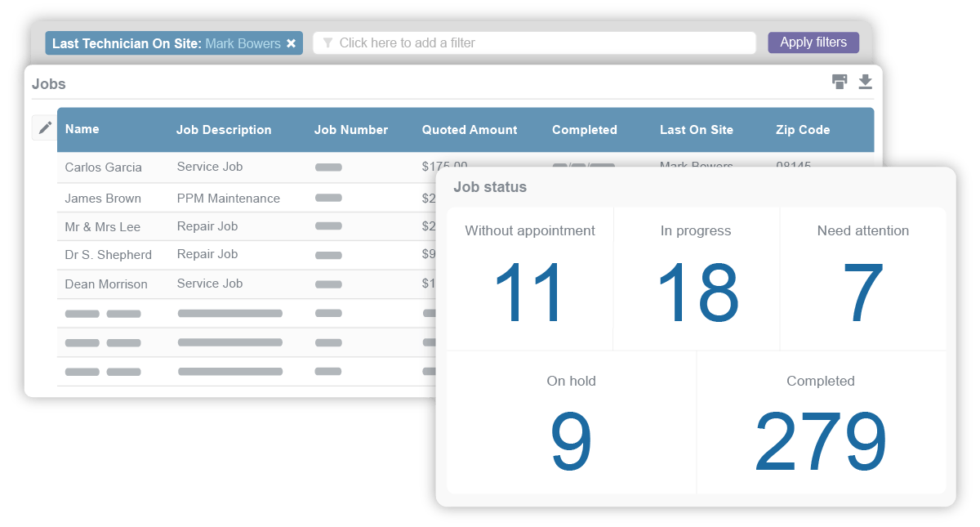Sort by the Name column header
This screenshot has width=980, height=527.
coord(82,130)
